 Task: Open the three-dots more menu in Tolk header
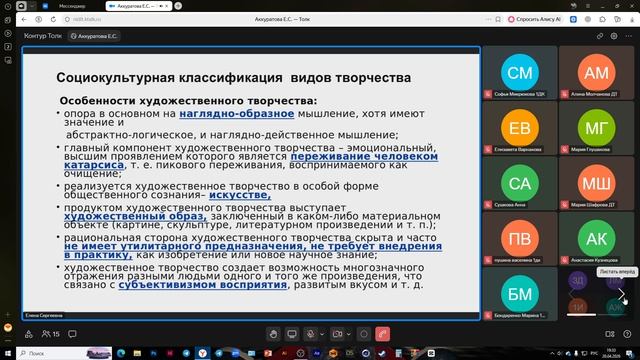point(629,36)
